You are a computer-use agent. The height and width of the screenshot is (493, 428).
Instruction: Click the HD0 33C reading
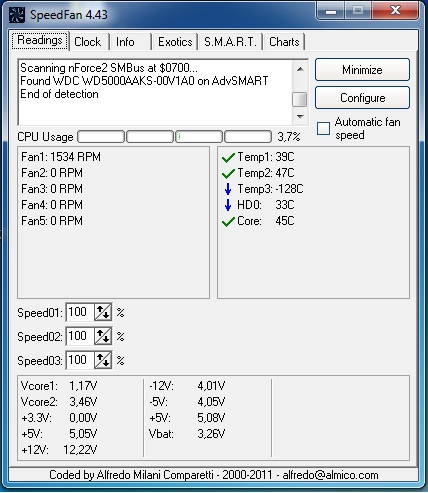(x=266, y=205)
